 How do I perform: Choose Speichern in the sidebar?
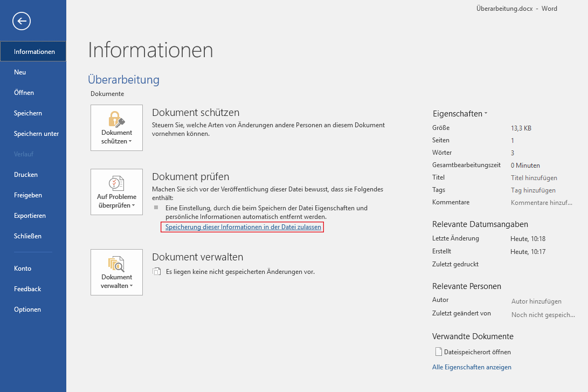(33, 113)
